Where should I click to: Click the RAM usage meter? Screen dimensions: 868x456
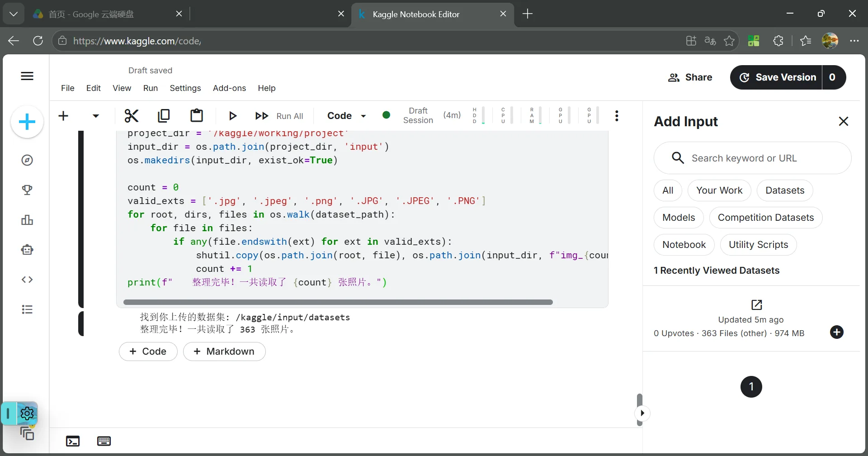click(536, 116)
